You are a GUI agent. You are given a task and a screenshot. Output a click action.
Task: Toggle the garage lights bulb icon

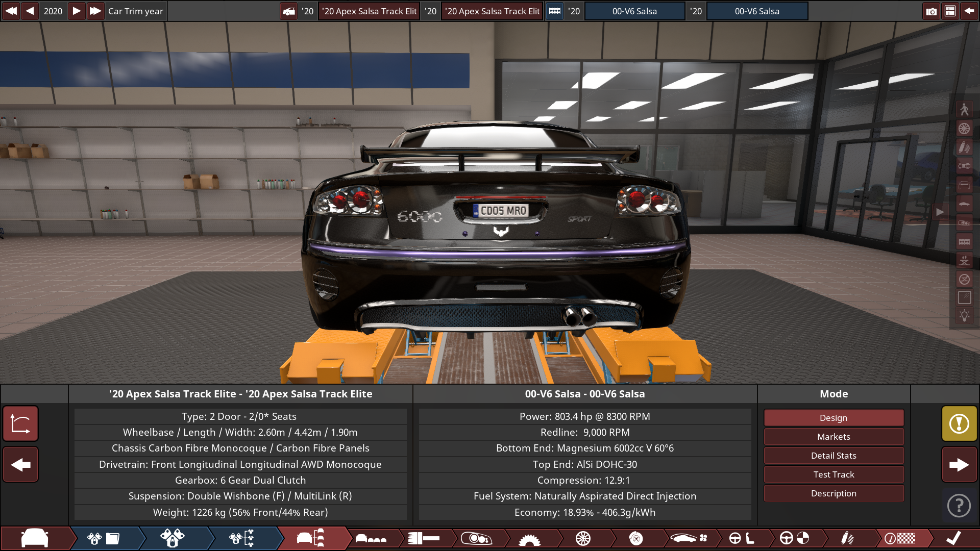click(964, 316)
